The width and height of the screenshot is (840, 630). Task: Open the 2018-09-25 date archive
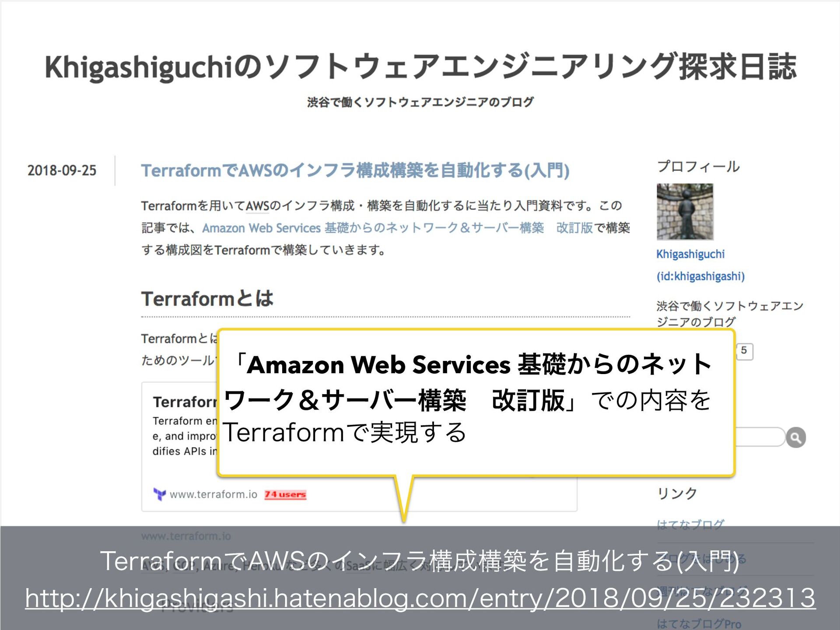62,170
